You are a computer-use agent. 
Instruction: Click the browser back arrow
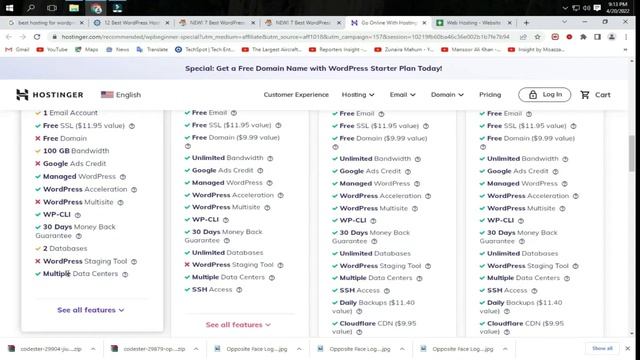9,37
